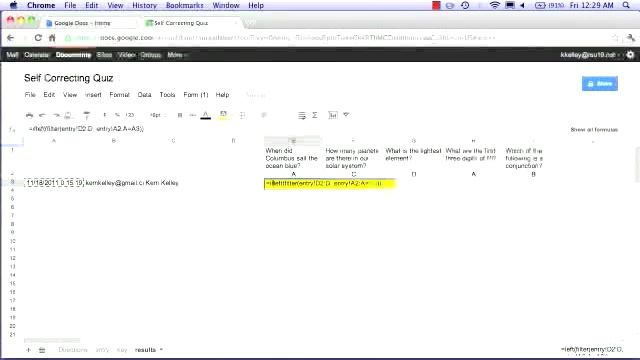
Task: Open the Data menu
Action: point(144,95)
